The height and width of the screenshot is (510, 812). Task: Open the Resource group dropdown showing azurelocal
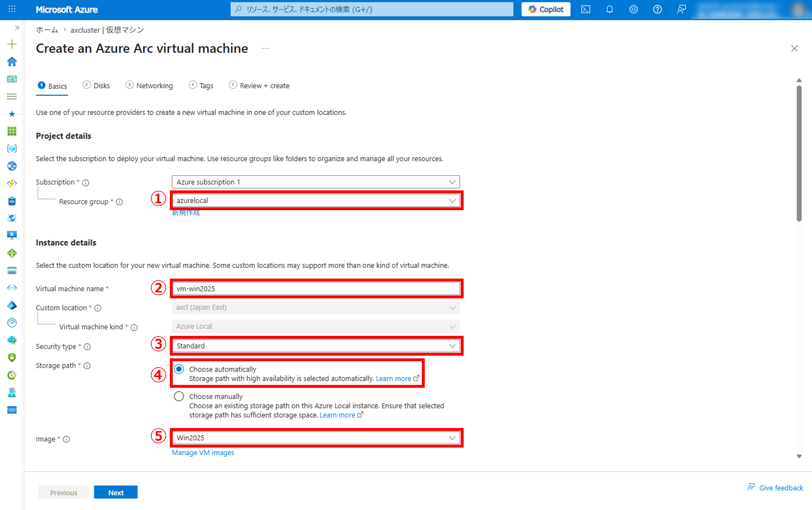pos(316,200)
